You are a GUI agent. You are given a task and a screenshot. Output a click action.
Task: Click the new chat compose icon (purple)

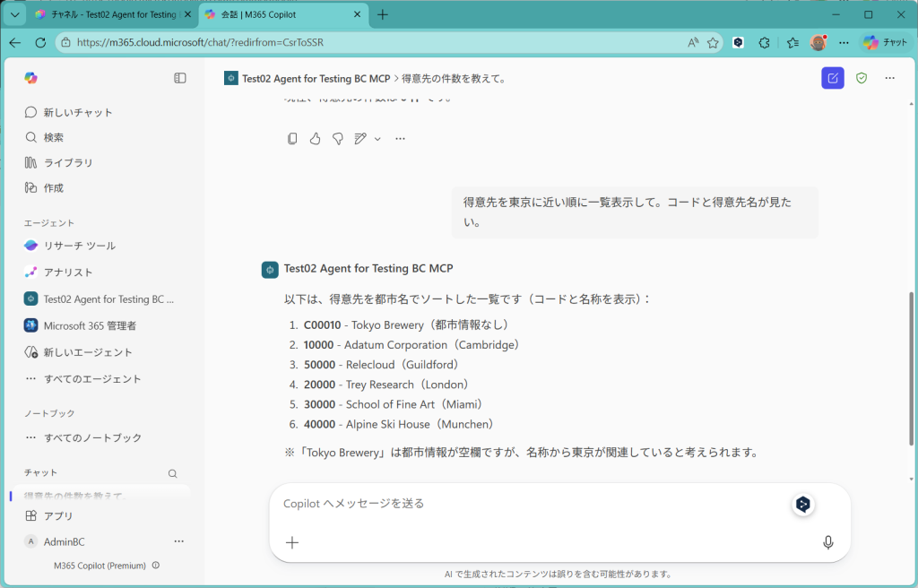point(833,78)
